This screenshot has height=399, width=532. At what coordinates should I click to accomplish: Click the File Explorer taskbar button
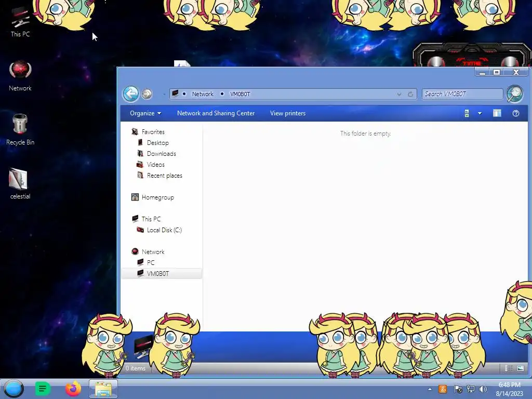[x=103, y=389]
